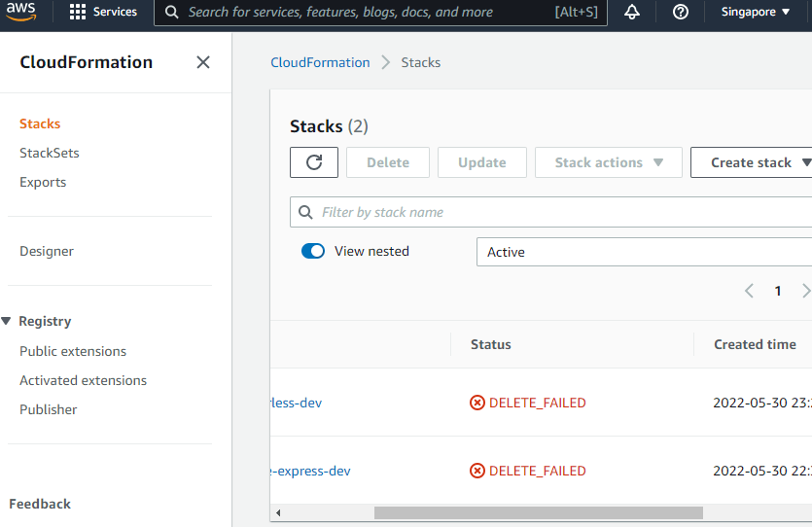Click the Feedback link
The image size is (812, 527).
pos(40,504)
